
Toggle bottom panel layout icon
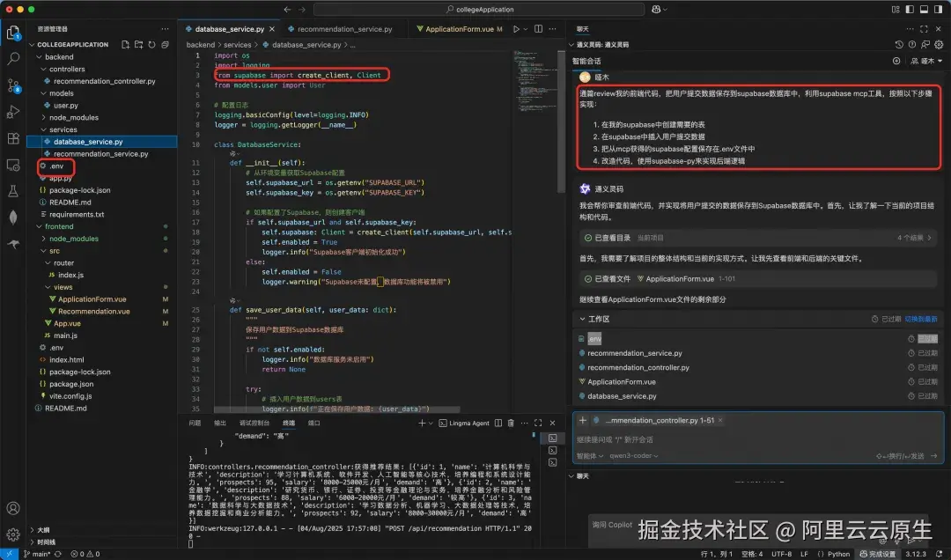924,9
